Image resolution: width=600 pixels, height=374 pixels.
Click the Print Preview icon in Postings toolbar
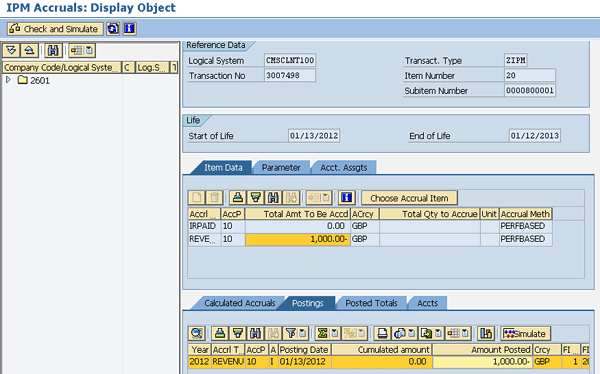382,333
